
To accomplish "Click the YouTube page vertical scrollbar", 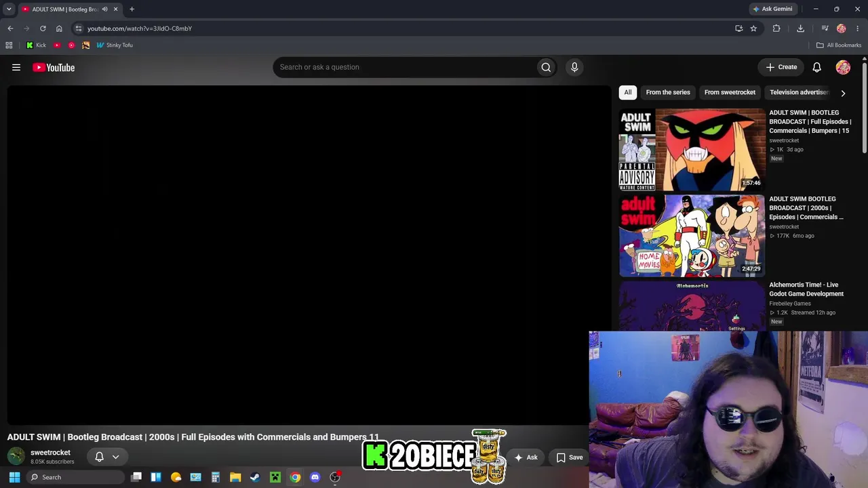I will tap(865, 108).
